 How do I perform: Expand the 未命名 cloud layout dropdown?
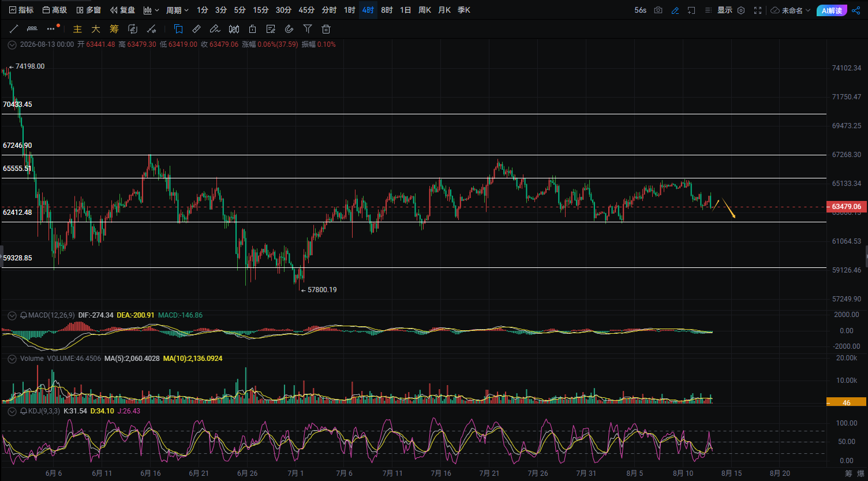791,10
